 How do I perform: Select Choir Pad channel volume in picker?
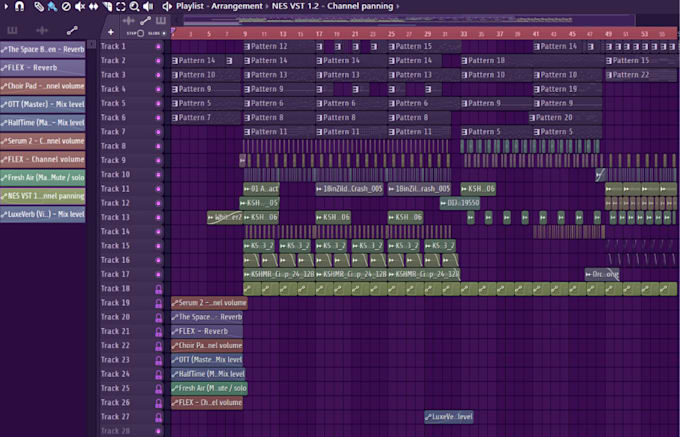pos(42,86)
